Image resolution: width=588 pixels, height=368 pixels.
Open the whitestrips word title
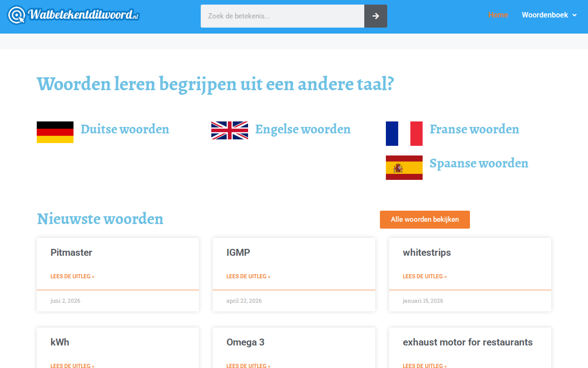[x=427, y=253]
